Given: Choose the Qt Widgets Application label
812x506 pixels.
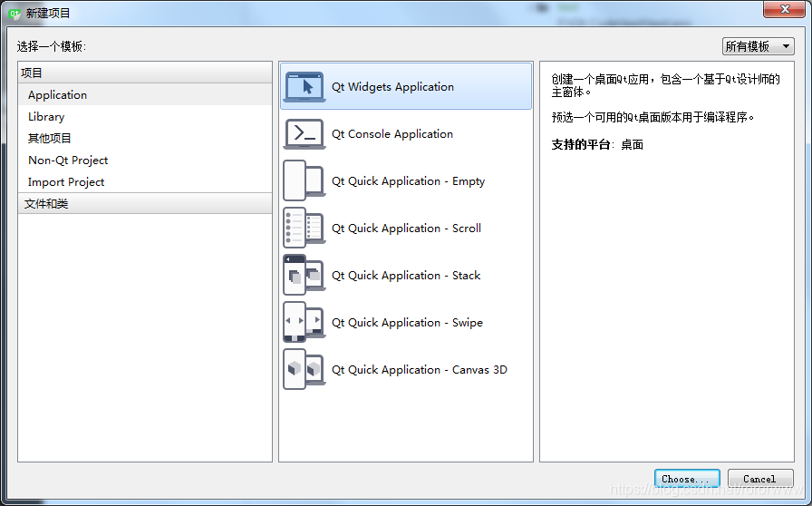Looking at the screenshot, I should pos(392,87).
